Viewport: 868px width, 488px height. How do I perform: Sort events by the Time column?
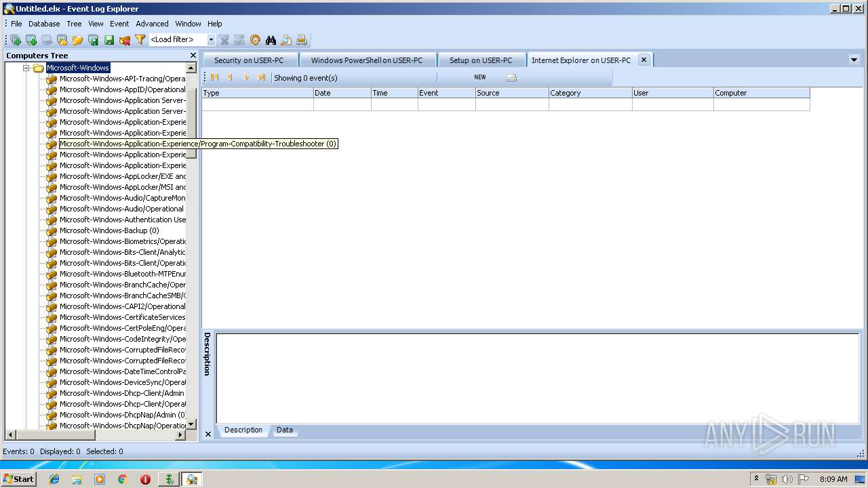394,93
